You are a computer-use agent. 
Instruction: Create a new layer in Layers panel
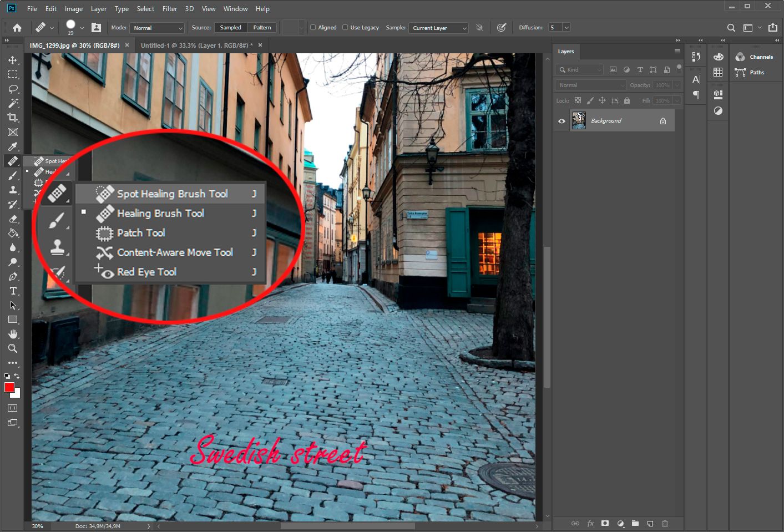(650, 523)
